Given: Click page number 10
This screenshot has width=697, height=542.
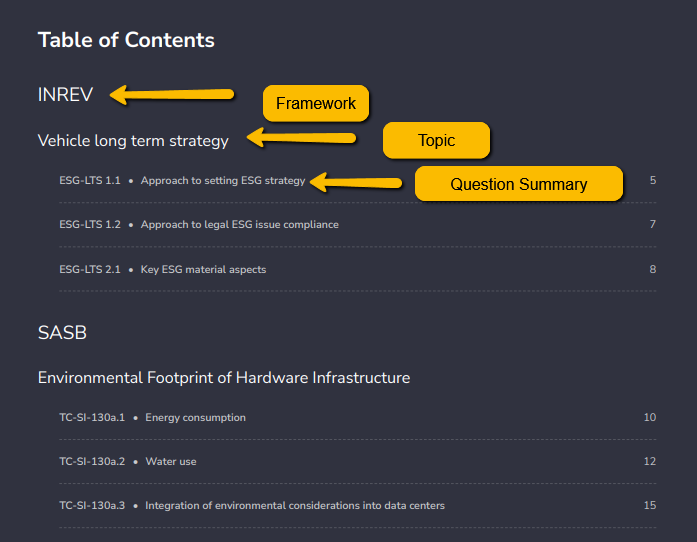Looking at the screenshot, I should (650, 418).
